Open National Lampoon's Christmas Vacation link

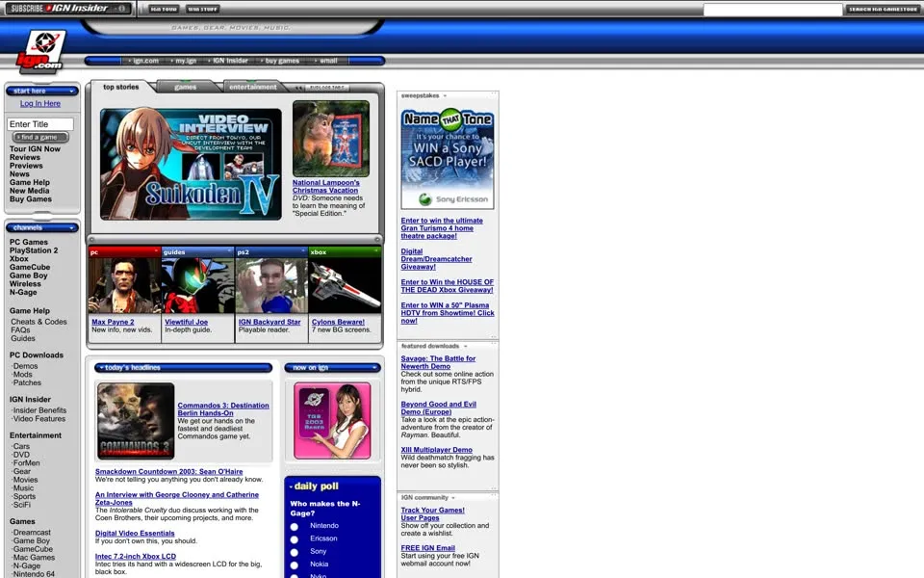pos(326,186)
